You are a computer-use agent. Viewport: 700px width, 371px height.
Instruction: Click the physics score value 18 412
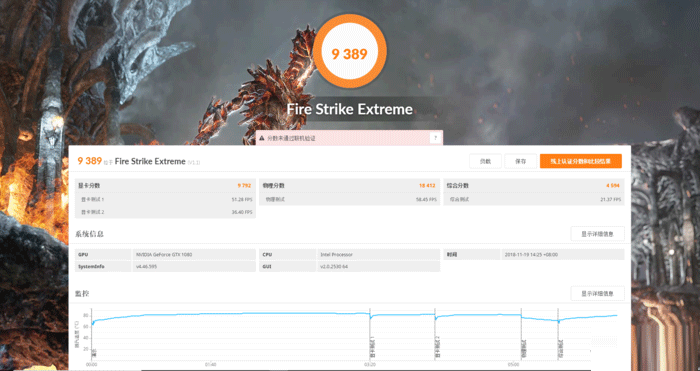coord(427,186)
